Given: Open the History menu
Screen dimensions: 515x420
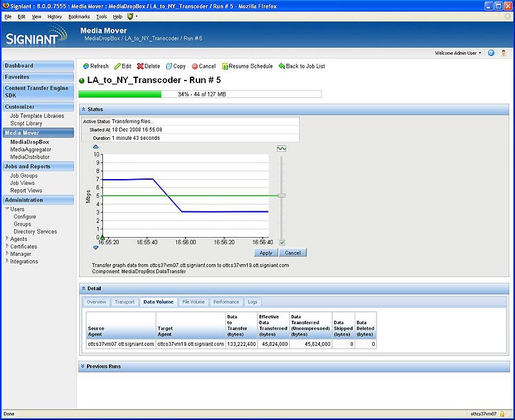Looking at the screenshot, I should [55, 17].
